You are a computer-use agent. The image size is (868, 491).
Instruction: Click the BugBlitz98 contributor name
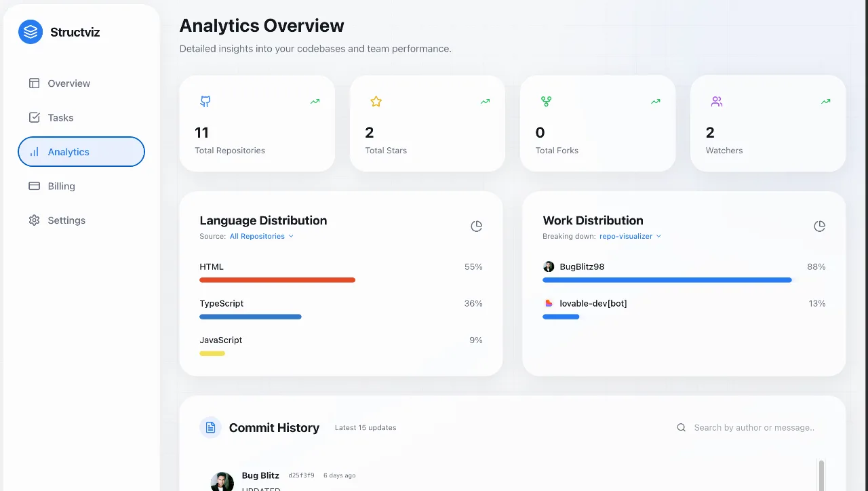click(x=582, y=267)
